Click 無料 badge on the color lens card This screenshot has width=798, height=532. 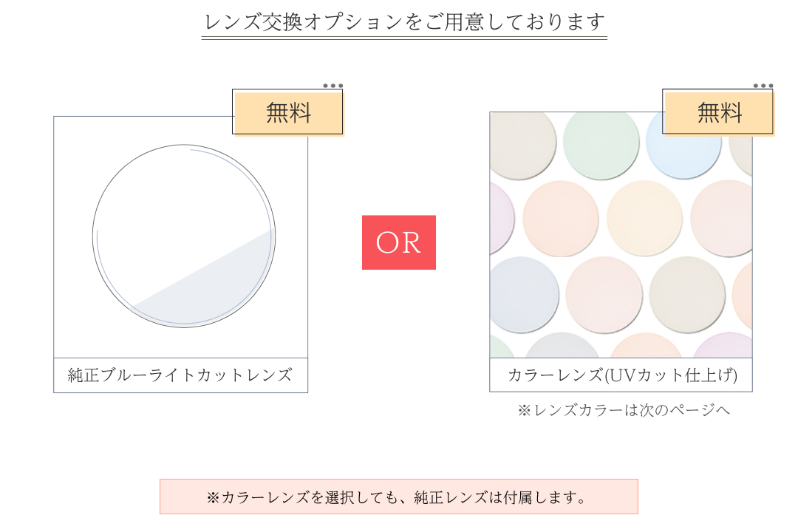pos(719,113)
